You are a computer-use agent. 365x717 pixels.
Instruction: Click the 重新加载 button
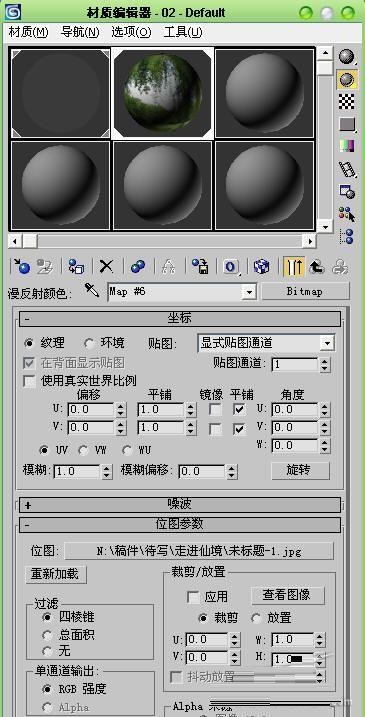[56, 574]
